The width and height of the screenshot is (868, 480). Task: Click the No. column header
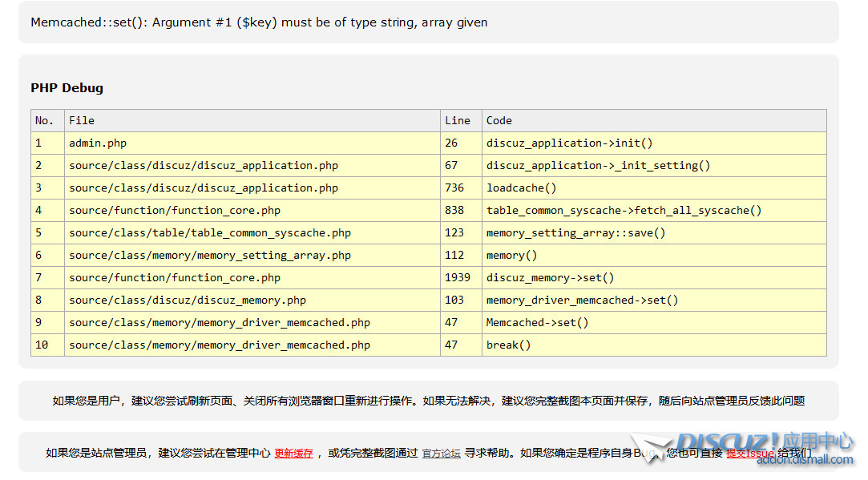44,121
